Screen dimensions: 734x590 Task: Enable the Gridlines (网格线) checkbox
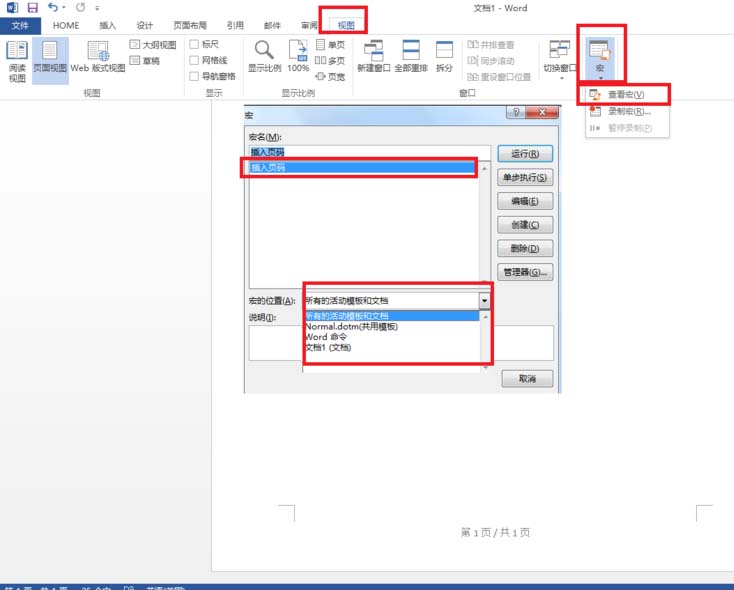pyautogui.click(x=194, y=60)
